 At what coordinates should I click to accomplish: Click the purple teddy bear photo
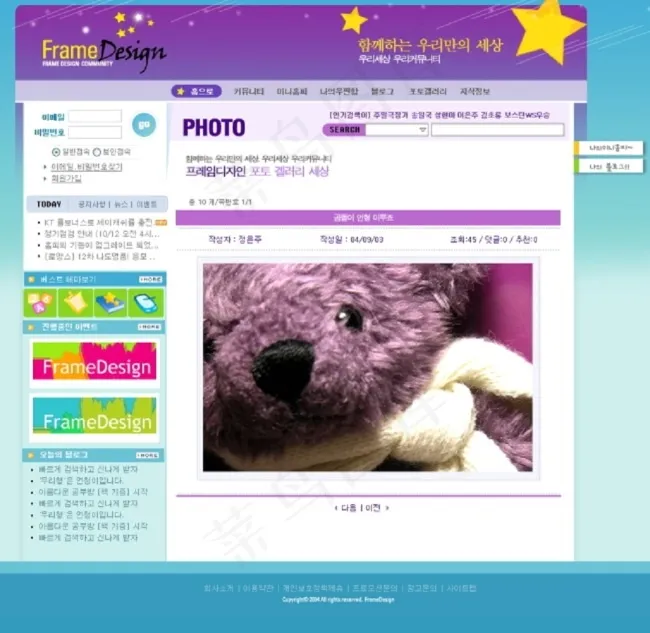368,367
